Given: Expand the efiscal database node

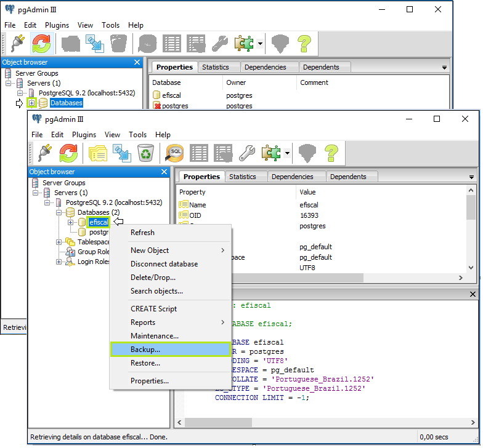Looking at the screenshot, I should click(x=70, y=222).
